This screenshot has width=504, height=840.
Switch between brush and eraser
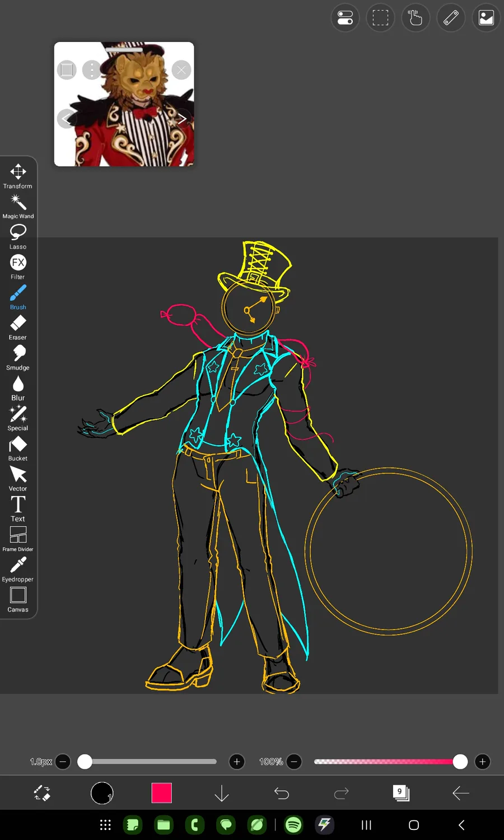click(42, 793)
